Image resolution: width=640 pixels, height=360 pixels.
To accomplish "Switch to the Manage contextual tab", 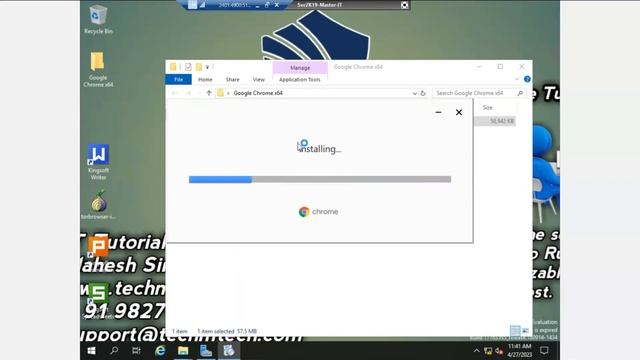I will [300, 68].
